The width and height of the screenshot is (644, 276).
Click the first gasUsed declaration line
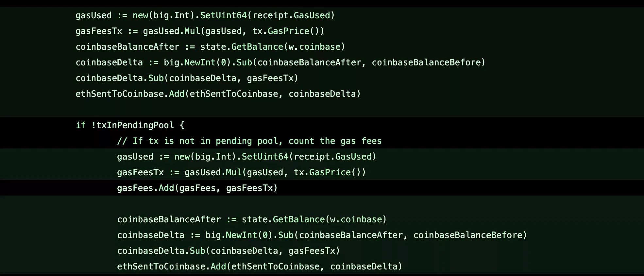[205, 15]
